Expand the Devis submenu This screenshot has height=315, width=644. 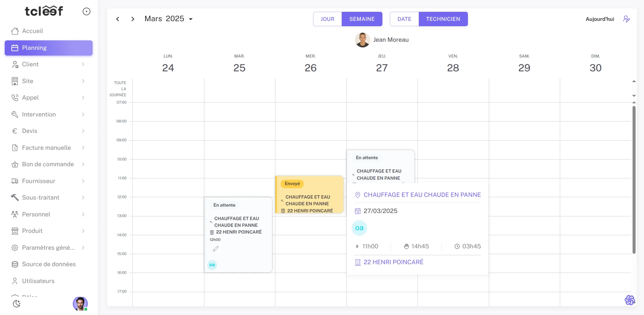coord(83,131)
